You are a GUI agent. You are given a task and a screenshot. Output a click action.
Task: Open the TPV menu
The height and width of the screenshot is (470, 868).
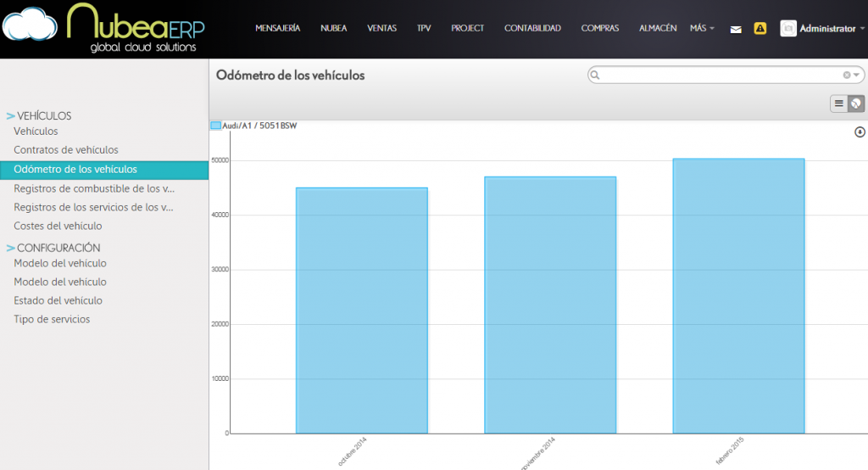(x=424, y=28)
